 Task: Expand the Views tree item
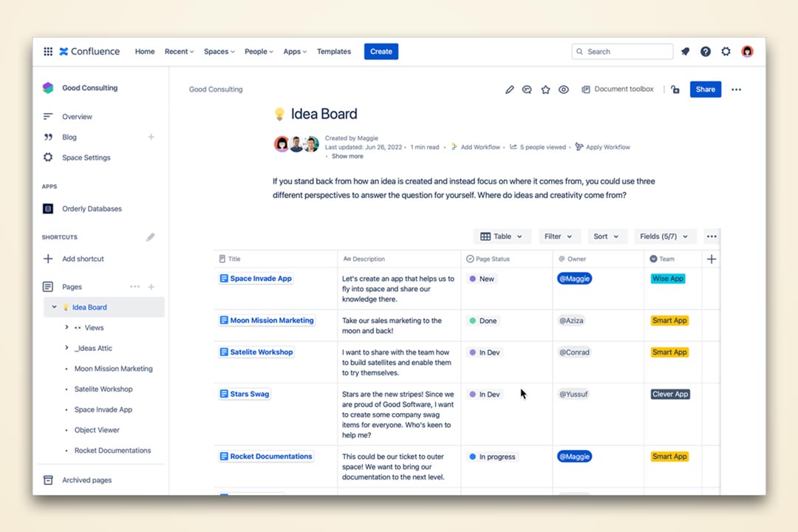66,327
